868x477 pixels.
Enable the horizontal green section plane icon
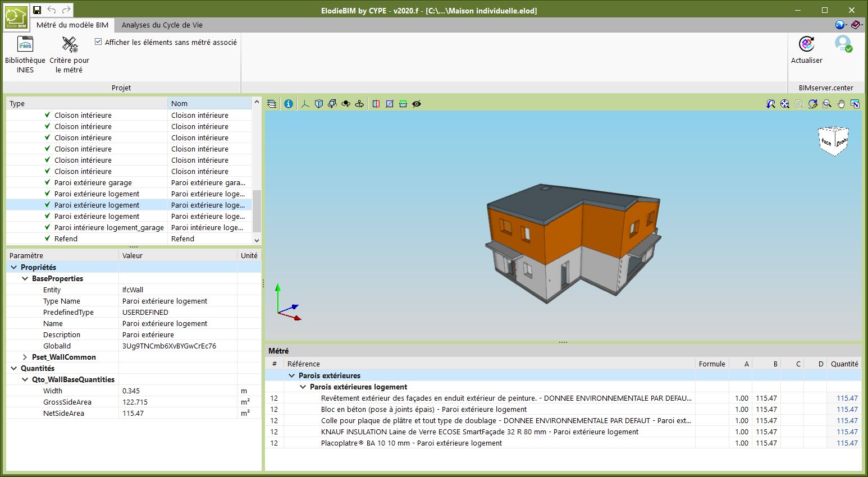coord(403,104)
